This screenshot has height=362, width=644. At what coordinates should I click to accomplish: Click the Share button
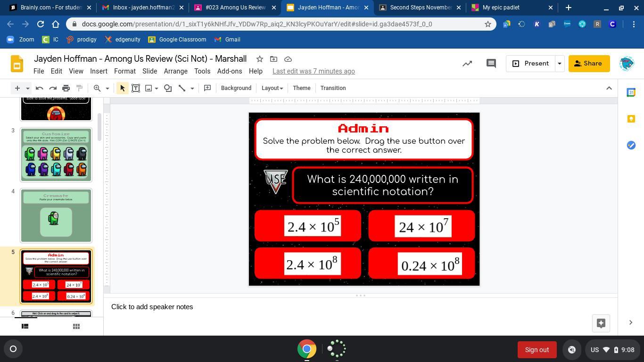point(589,64)
